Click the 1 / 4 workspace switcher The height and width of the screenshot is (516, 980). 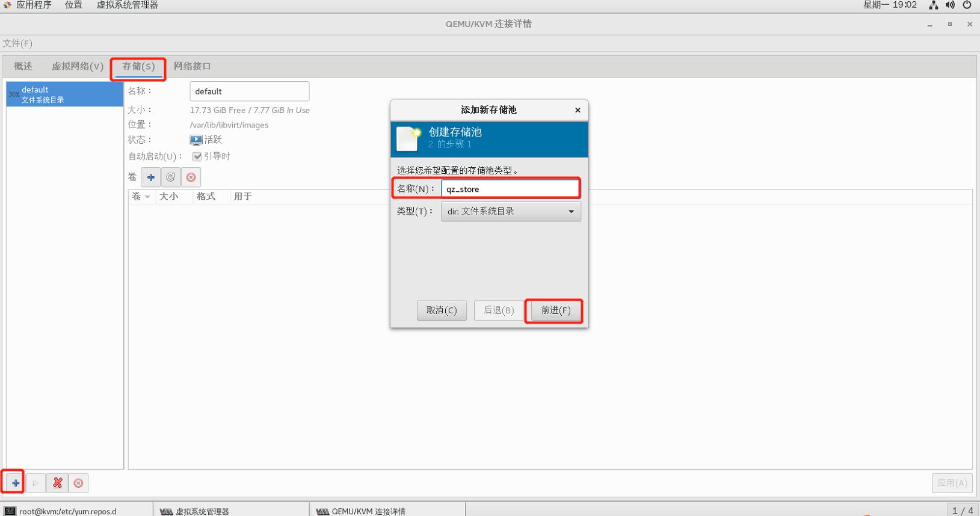963,510
